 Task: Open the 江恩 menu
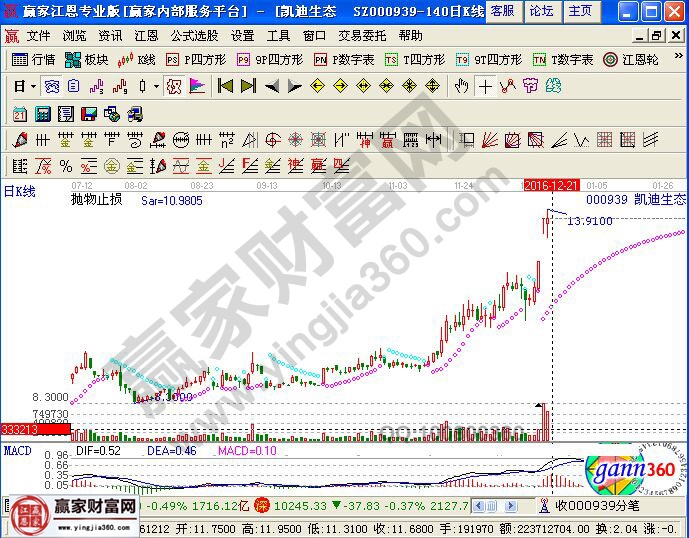click(148, 35)
